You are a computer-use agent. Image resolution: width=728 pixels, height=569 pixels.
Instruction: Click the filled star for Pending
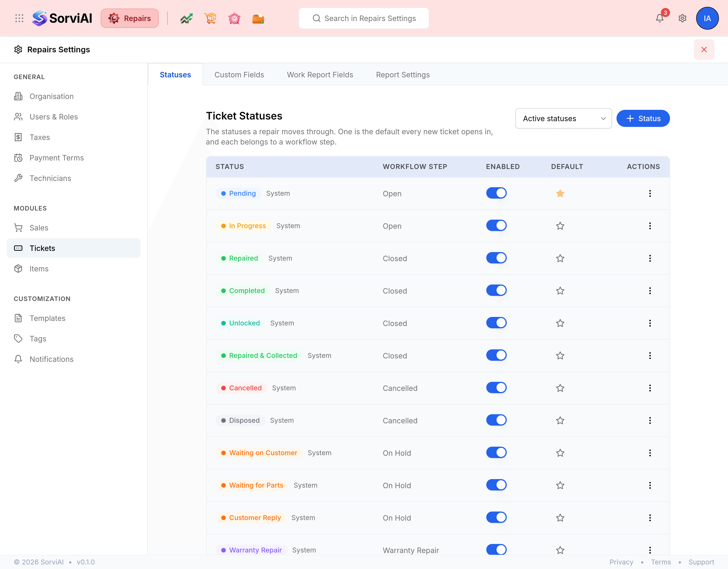click(x=560, y=193)
